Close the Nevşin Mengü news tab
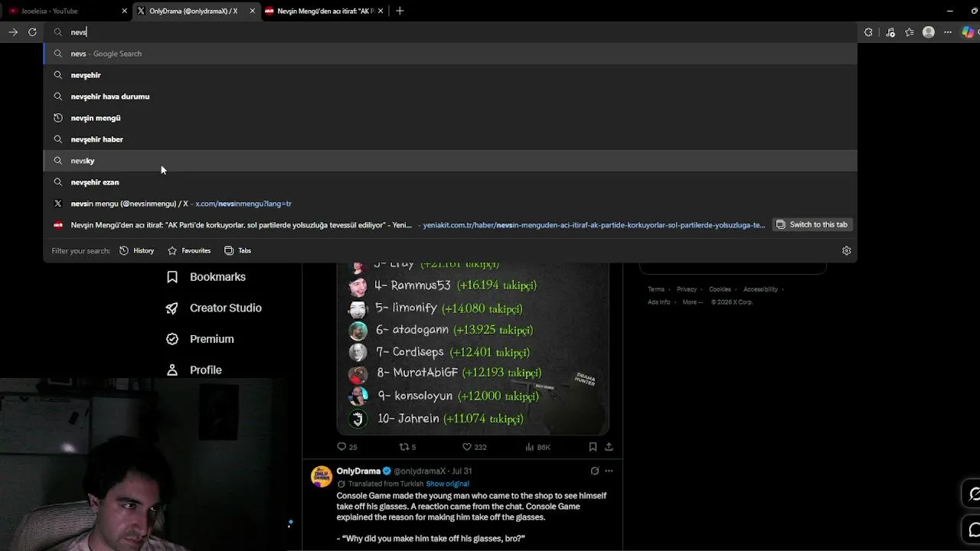This screenshot has width=980, height=551. pyautogui.click(x=381, y=11)
